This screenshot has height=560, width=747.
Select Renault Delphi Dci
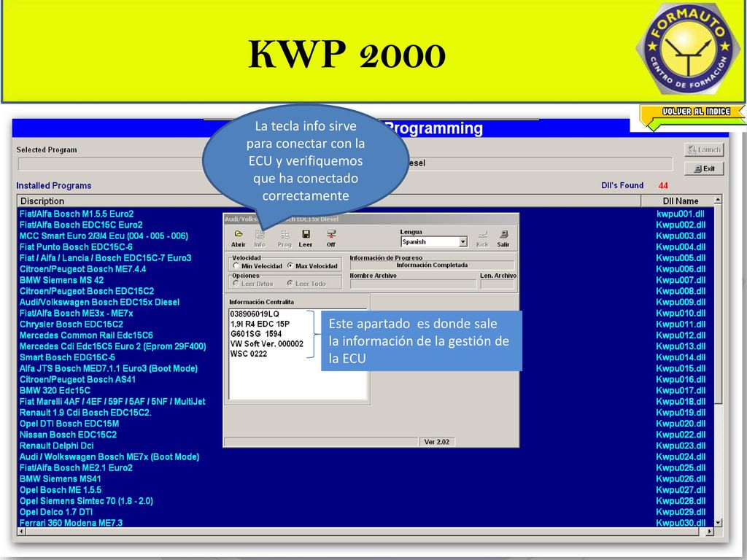click(57, 446)
